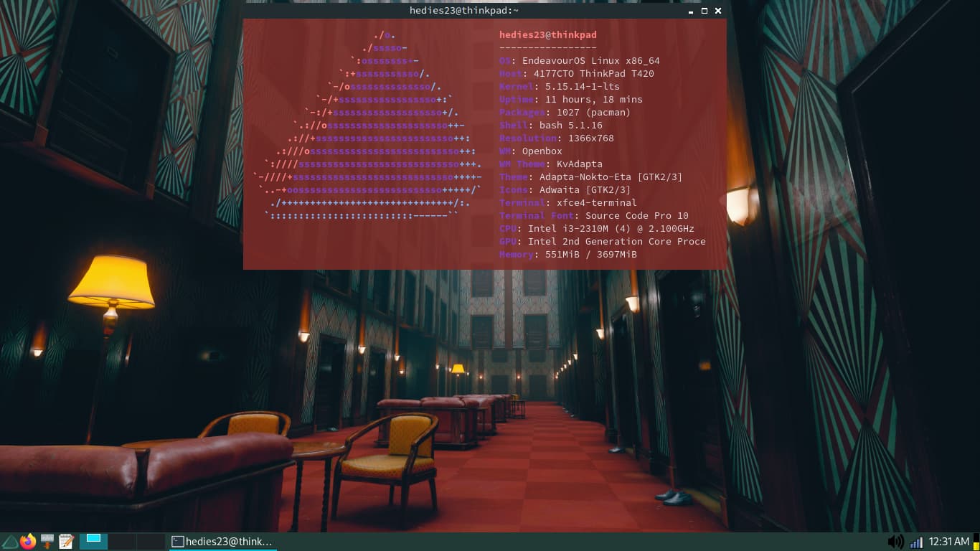The width and height of the screenshot is (980, 551).
Task: Click the pink hedies23@thinkpad header in neofetch
Action: tap(548, 35)
